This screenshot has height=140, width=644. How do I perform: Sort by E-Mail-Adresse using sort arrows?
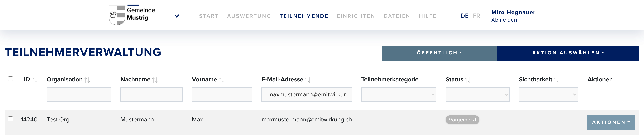pos(308,80)
